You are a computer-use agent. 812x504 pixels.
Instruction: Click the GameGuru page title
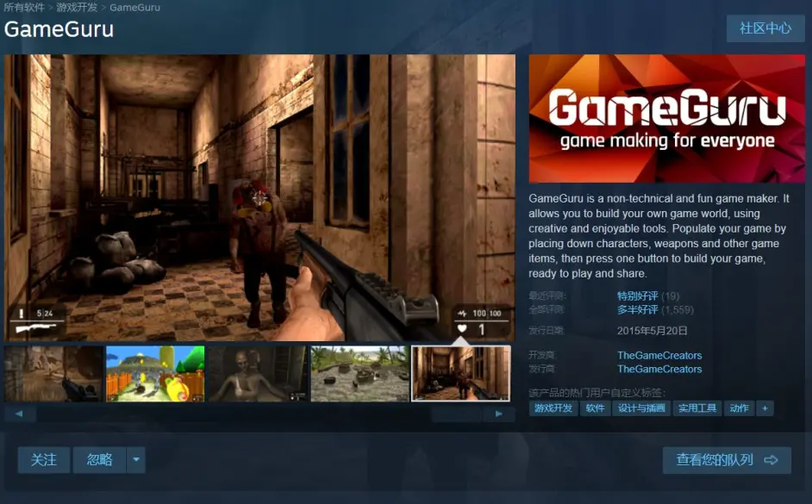[59, 29]
